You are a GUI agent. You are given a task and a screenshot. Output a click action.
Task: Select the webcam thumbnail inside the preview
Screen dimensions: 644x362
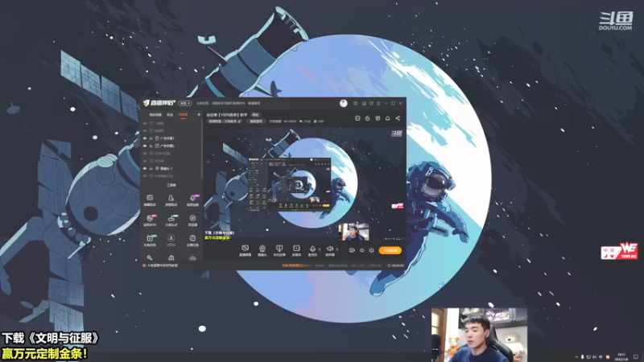(x=353, y=232)
